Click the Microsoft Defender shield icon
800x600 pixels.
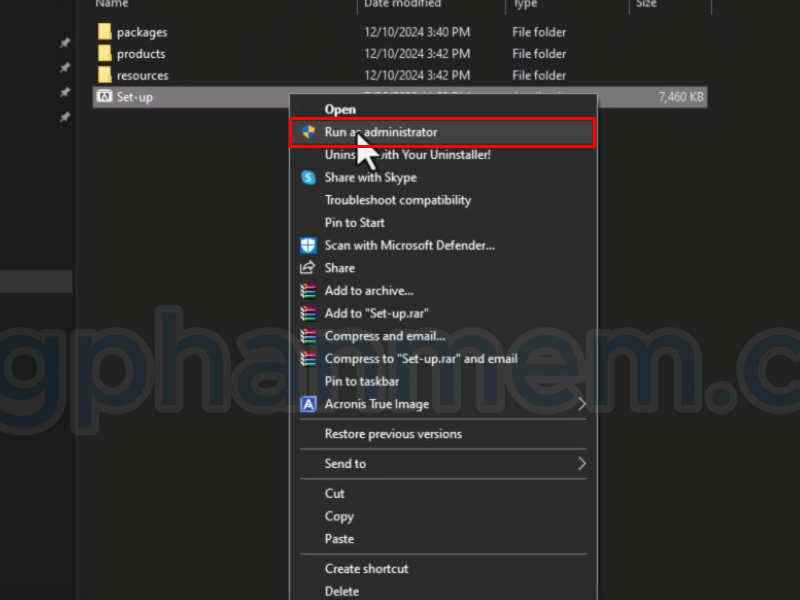coord(308,245)
